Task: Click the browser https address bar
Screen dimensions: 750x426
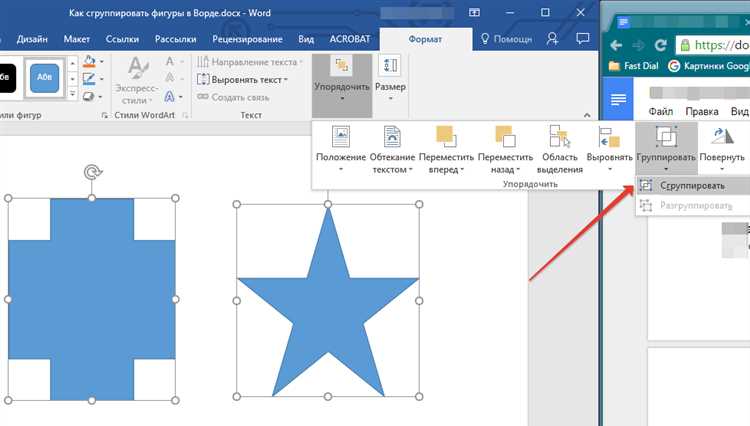Action: (713, 45)
